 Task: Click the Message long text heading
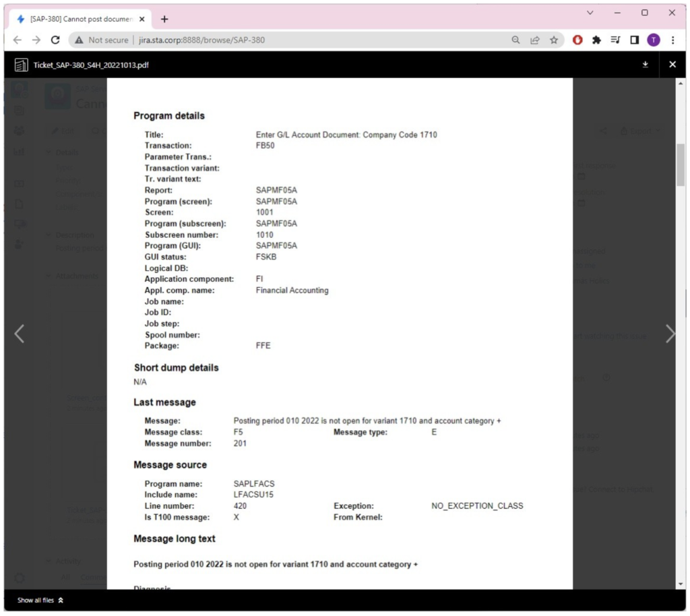pos(175,539)
